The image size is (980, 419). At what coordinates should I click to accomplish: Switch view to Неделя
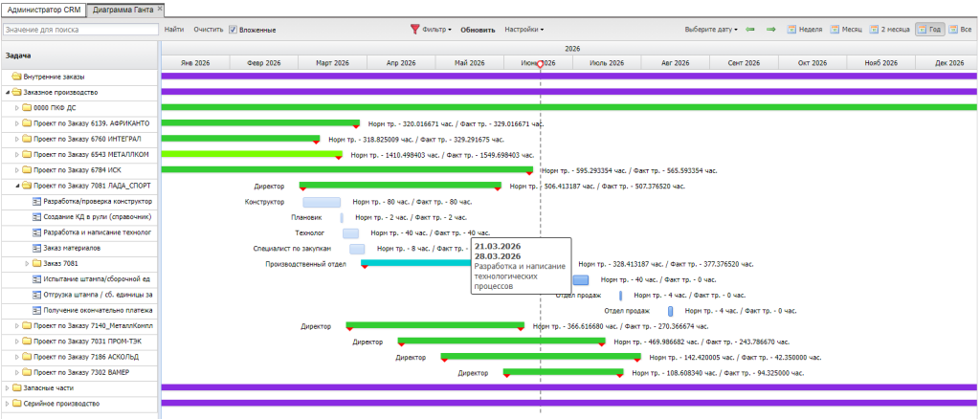tap(804, 30)
